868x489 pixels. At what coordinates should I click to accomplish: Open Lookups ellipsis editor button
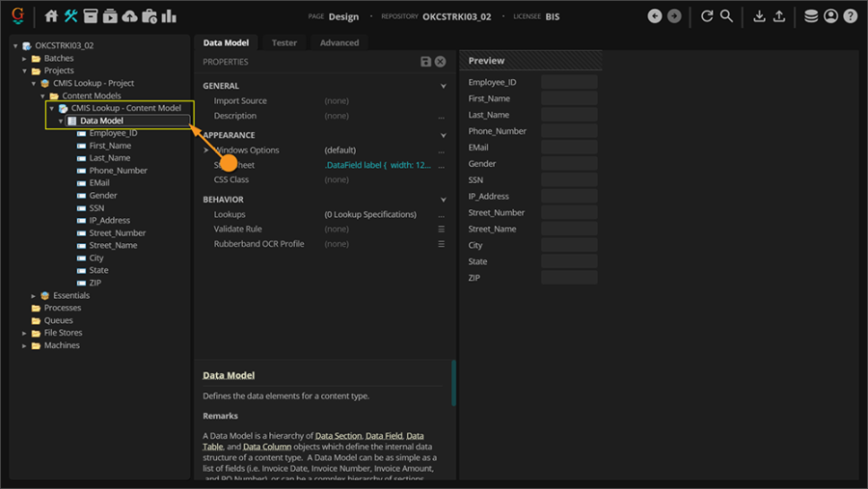pyautogui.click(x=442, y=214)
